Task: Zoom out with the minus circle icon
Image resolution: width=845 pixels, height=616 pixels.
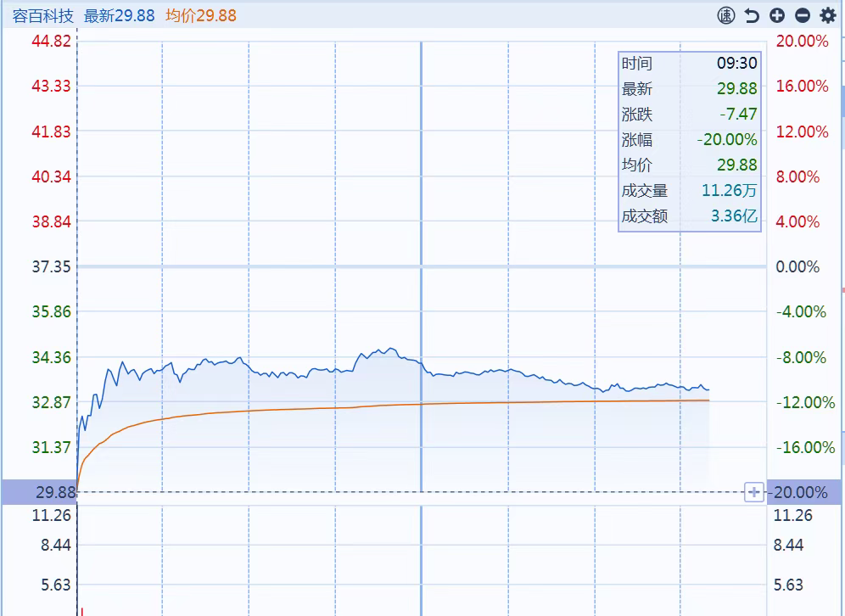Action: (802, 15)
